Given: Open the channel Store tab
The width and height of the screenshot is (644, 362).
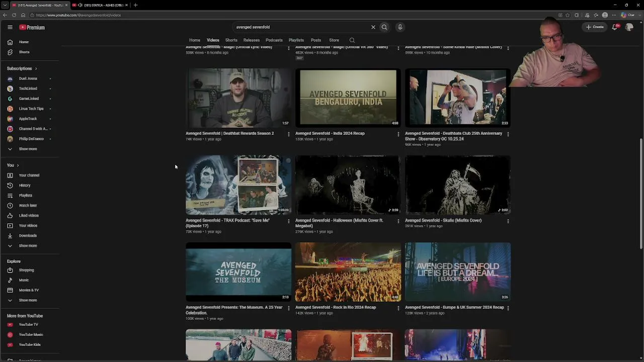Looking at the screenshot, I should (x=334, y=40).
